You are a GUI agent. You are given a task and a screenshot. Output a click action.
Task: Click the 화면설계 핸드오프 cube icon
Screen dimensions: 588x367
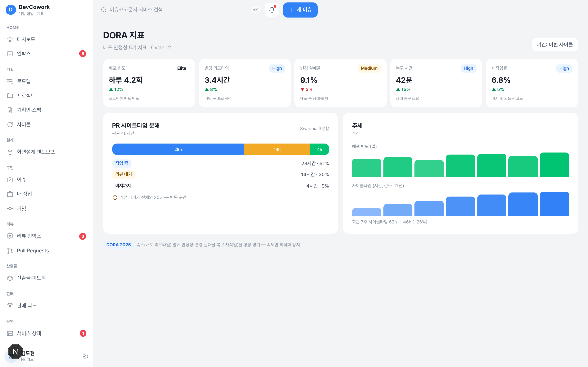(10, 152)
